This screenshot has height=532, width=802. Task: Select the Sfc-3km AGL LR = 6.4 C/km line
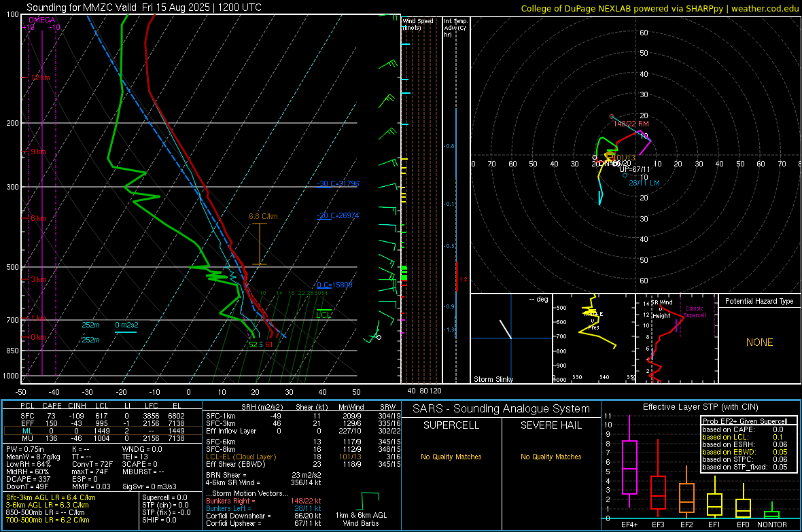click(51, 497)
